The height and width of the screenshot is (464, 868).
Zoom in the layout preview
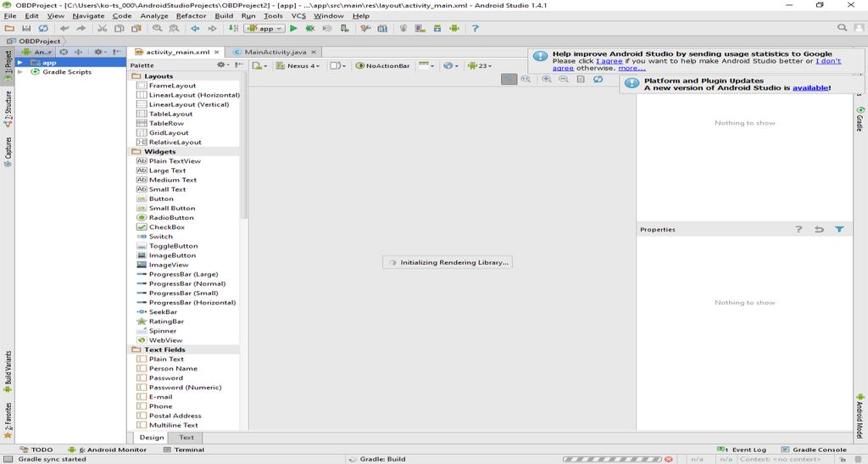[x=547, y=79]
